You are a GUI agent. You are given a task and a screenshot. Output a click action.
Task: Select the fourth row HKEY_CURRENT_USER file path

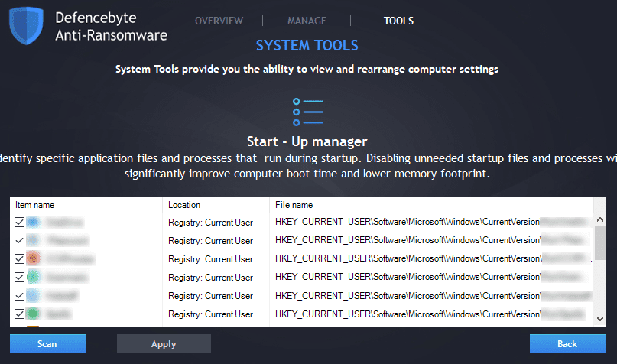[x=408, y=277]
